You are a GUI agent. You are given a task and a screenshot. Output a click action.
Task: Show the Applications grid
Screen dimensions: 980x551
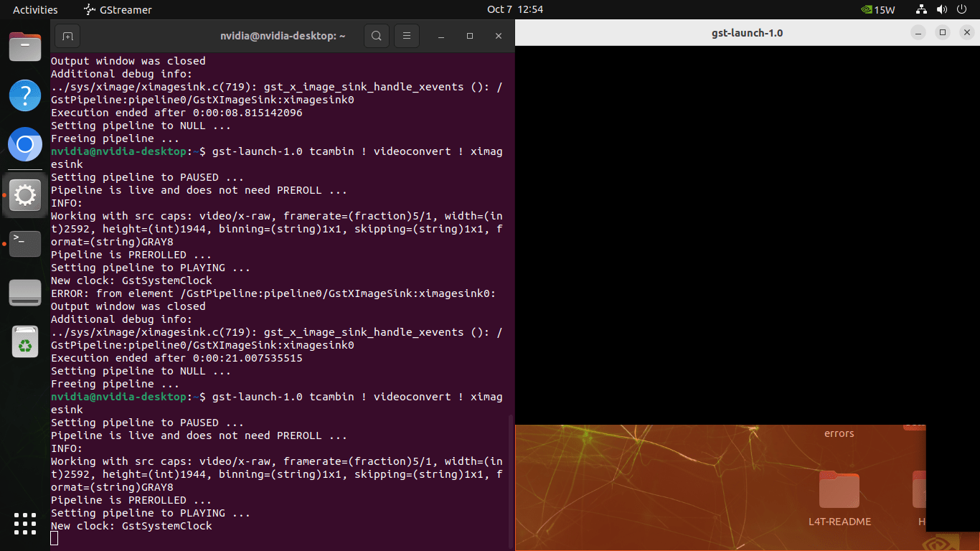pos(25,524)
